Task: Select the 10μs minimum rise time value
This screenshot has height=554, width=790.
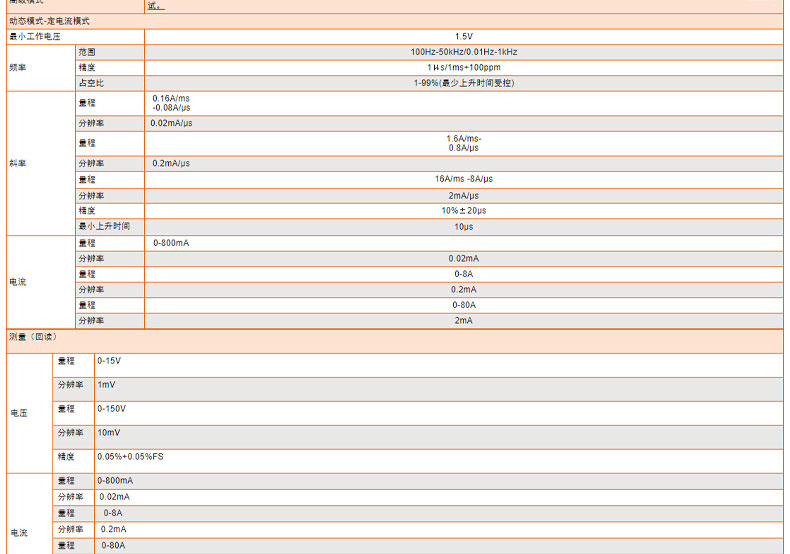Action: pos(463,227)
